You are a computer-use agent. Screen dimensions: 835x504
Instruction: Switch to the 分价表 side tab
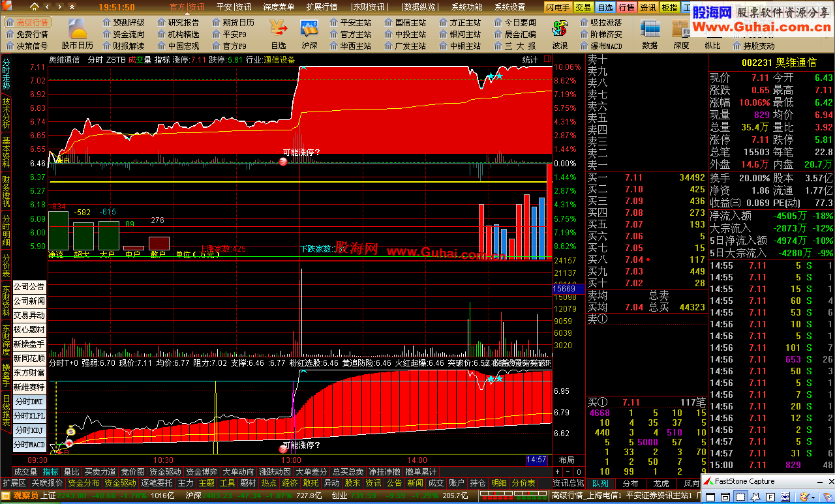coord(6,265)
